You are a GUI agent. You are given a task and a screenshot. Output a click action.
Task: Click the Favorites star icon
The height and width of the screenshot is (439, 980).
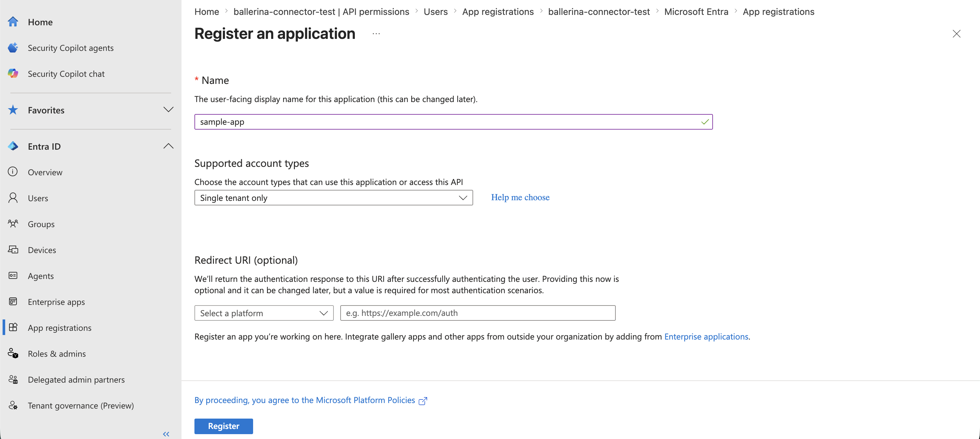click(13, 110)
